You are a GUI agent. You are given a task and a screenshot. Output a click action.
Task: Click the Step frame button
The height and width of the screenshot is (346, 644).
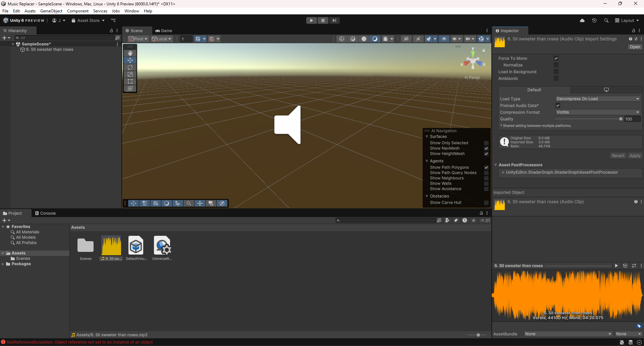(x=334, y=20)
